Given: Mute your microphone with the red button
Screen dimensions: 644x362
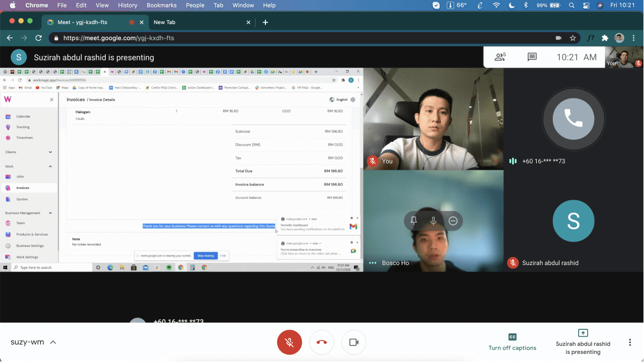Looking at the screenshot, I should 290,342.
